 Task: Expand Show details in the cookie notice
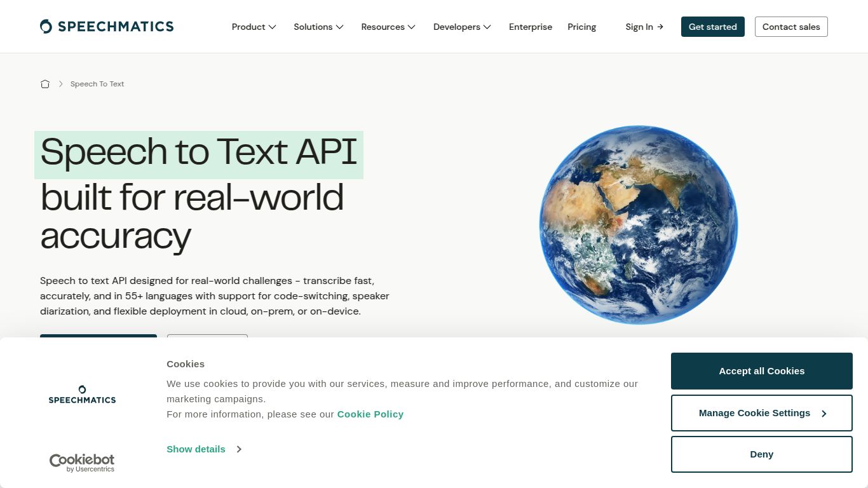tap(196, 449)
